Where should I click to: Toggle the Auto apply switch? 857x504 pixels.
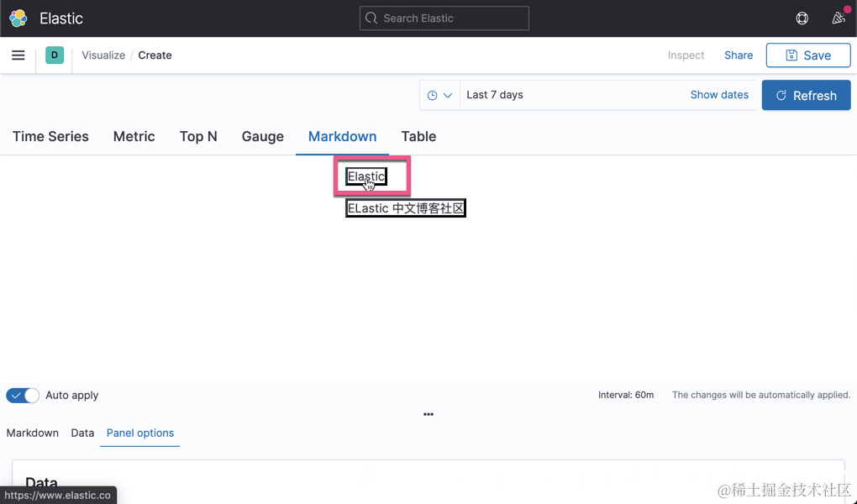(x=23, y=395)
